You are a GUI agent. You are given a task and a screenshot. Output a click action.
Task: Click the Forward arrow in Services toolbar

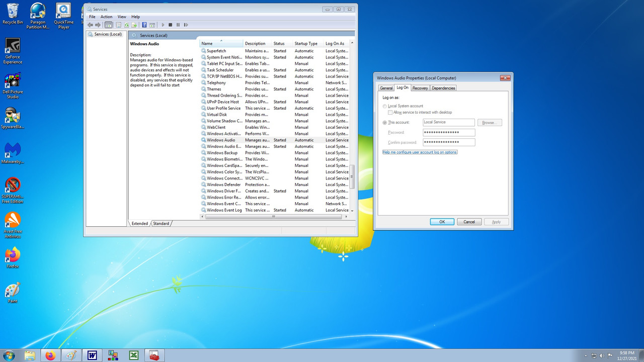coord(98,25)
